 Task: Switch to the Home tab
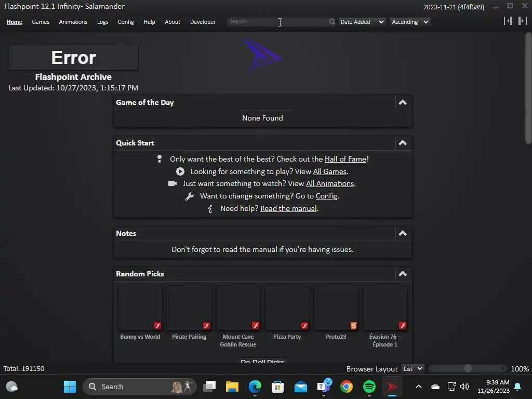coord(14,22)
